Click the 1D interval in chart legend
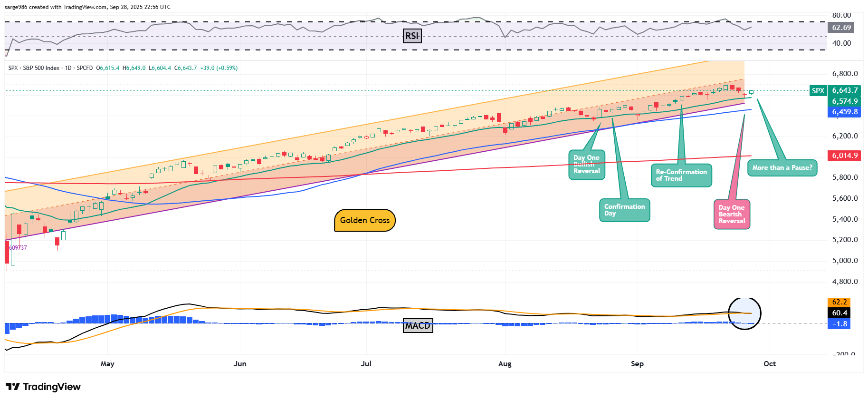This screenshot has width=868, height=401. [68, 68]
